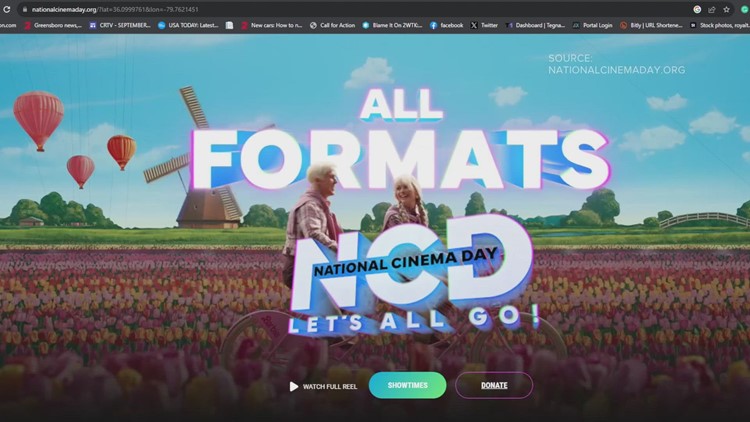Open the green profile icon at the right edge
The width and height of the screenshot is (750, 422).
click(x=745, y=10)
